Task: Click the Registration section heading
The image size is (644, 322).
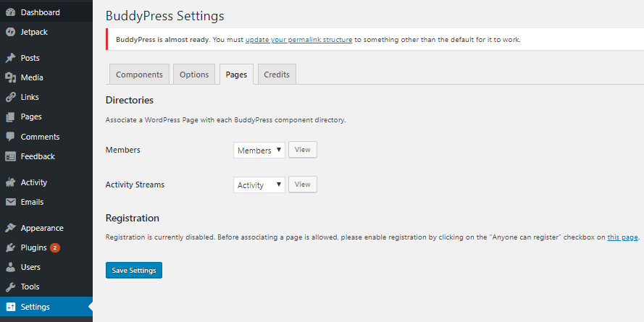Action: click(133, 219)
